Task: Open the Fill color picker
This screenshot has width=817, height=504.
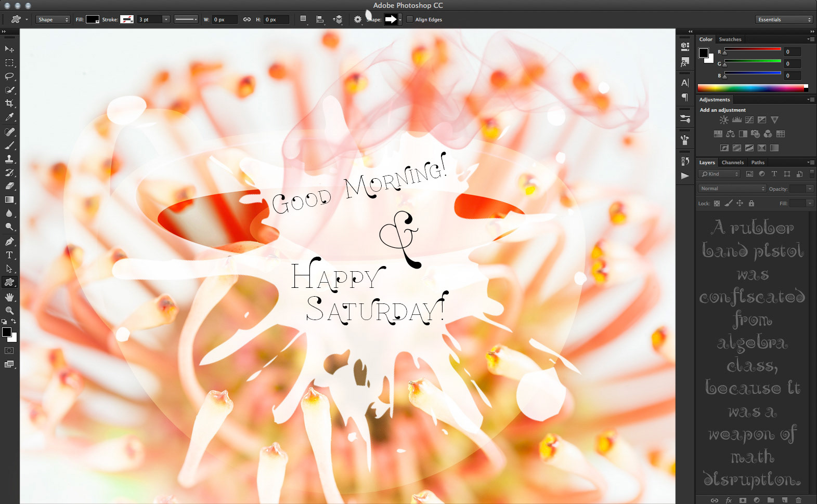Action: click(93, 20)
